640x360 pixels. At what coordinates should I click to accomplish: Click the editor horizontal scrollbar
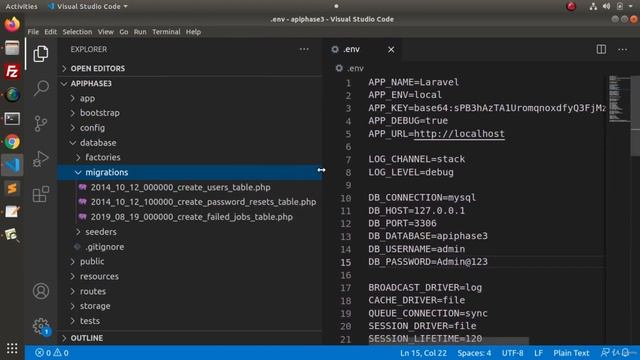pos(448,340)
